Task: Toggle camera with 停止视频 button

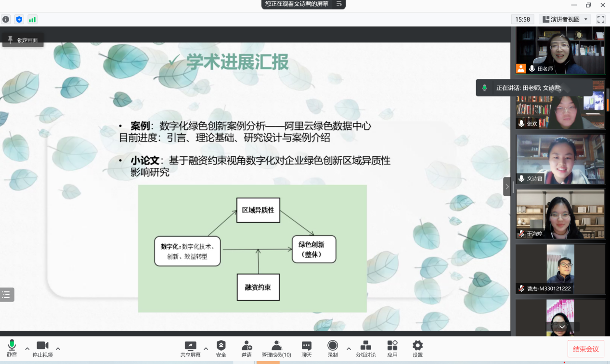Action: click(x=42, y=348)
